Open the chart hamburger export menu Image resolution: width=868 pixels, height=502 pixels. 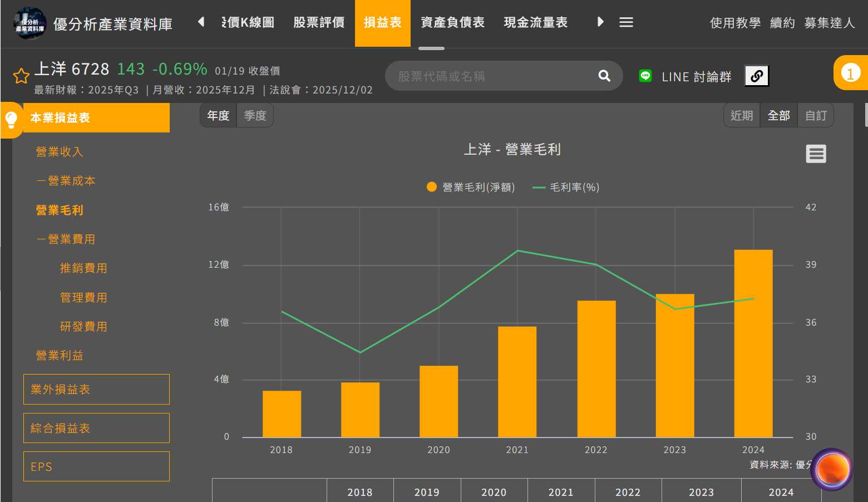click(816, 154)
